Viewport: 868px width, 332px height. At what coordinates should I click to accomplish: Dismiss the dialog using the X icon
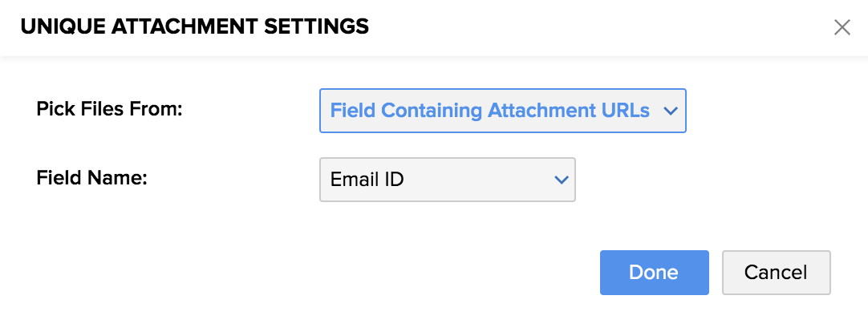[842, 28]
